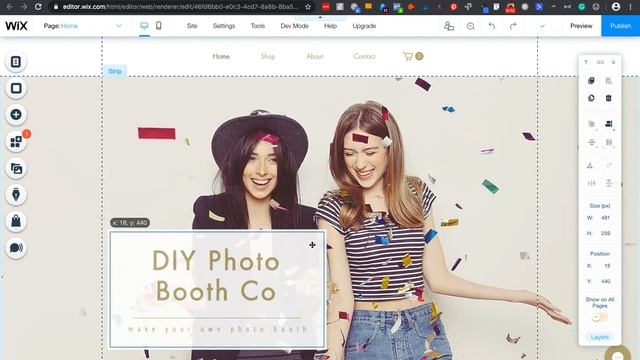Image resolution: width=640 pixels, height=360 pixels.
Task: Click the Y position field
Action: 605,281
